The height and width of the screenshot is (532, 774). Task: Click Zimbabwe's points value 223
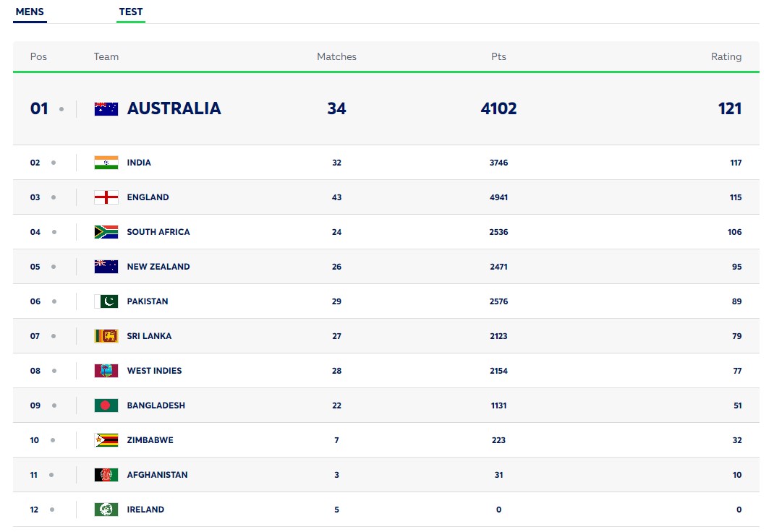tap(498, 440)
